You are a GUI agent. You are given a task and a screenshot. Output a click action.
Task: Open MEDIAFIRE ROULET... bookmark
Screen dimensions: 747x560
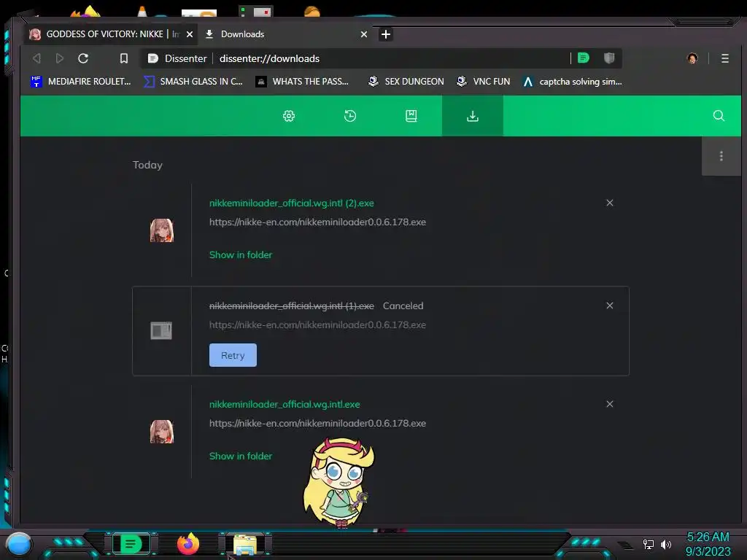[x=80, y=82]
